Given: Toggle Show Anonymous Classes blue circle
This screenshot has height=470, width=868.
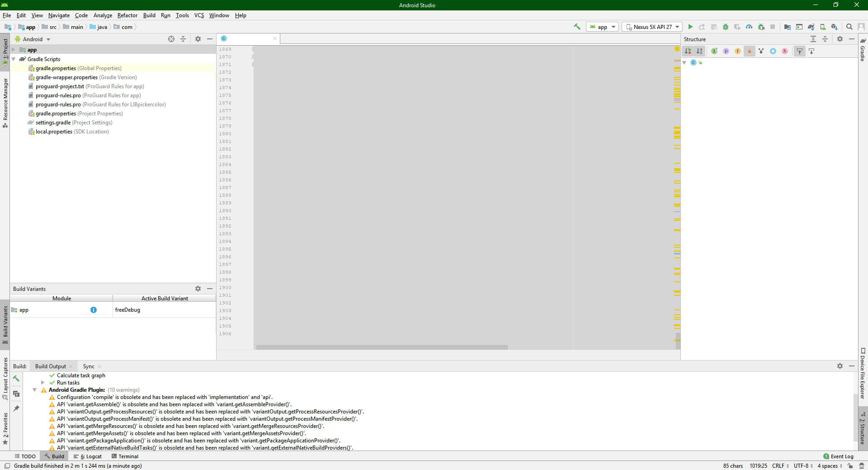Looking at the screenshot, I should [x=773, y=51].
